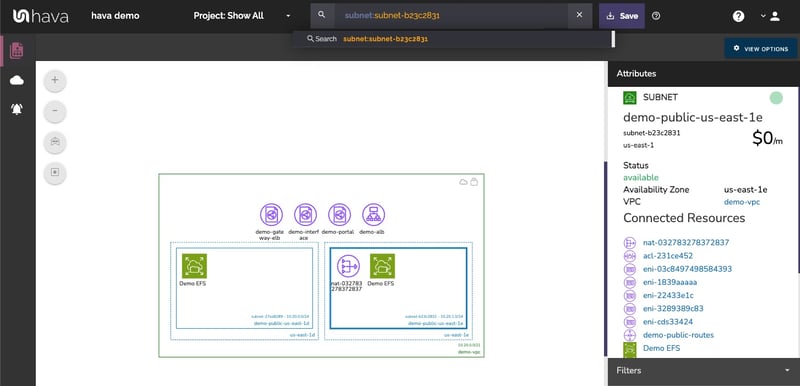This screenshot has height=386, width=800.
Task: Open connected resource eni-1839aaaaa
Action: point(670,282)
